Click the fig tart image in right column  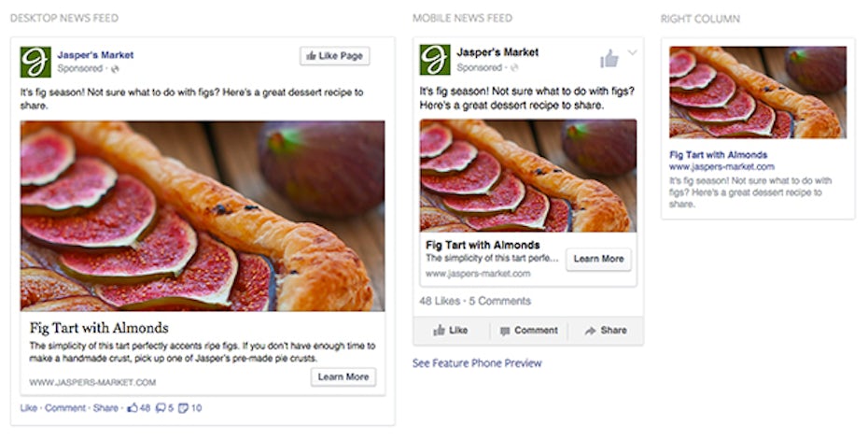point(757,92)
